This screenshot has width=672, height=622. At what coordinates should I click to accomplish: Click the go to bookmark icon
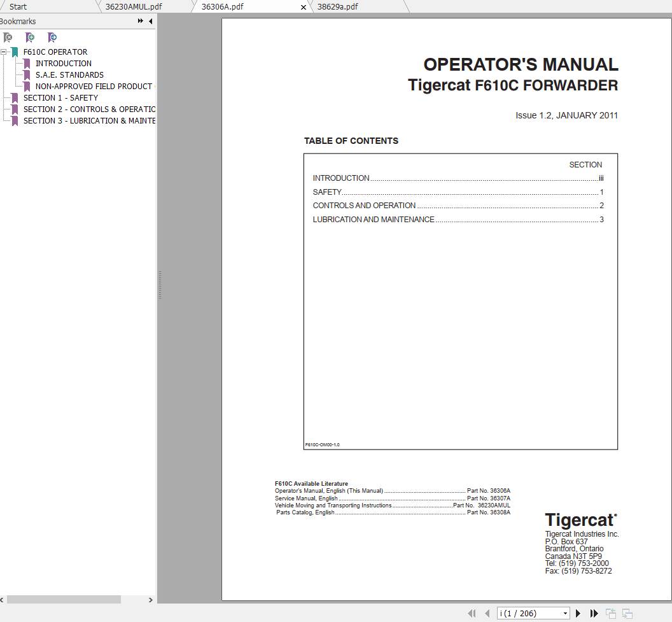click(x=52, y=38)
